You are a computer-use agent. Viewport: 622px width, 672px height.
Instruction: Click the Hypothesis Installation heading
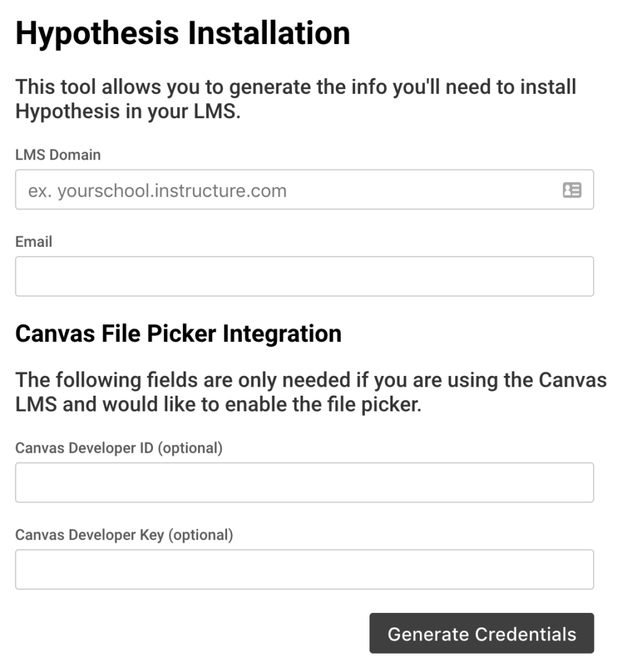[184, 31]
